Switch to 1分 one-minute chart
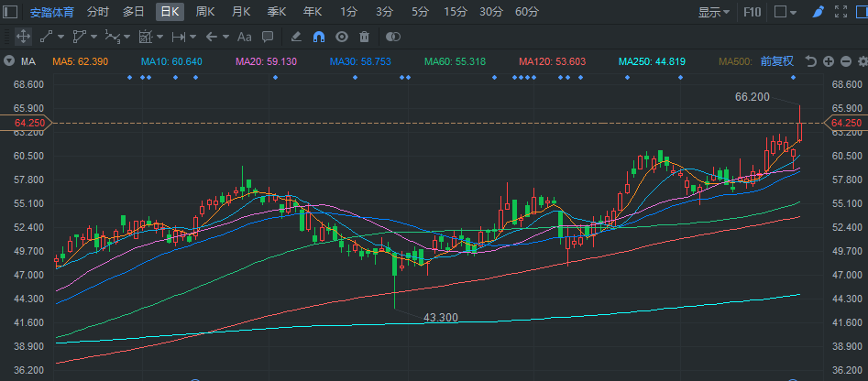Screen dimensions: 868x381 click(348, 12)
